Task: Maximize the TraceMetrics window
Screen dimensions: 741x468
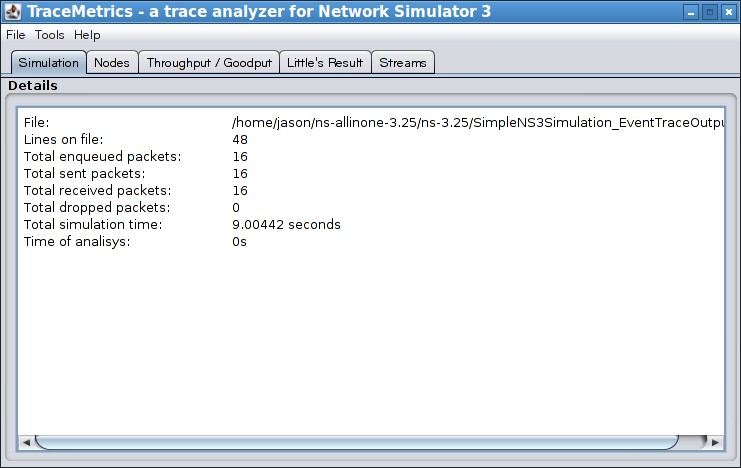Action: [710, 12]
